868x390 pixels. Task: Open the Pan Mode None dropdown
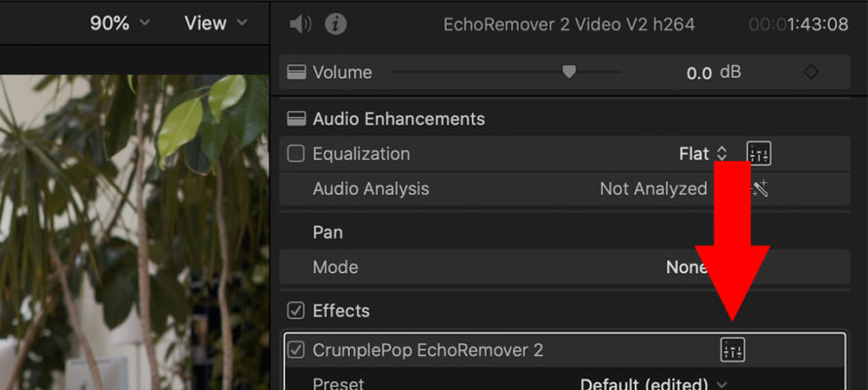click(x=687, y=267)
